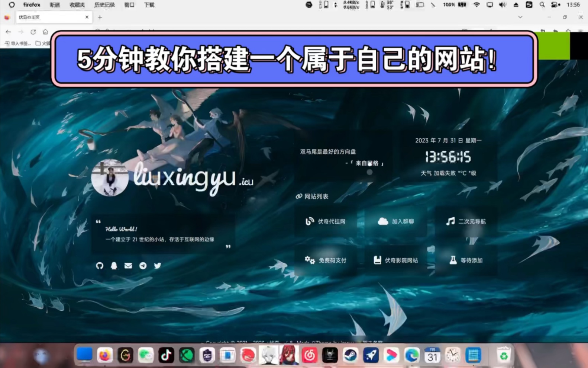This screenshot has width=588, height=368.
Task: Open NetEase Cloud Music dock icon
Action: pos(309,355)
